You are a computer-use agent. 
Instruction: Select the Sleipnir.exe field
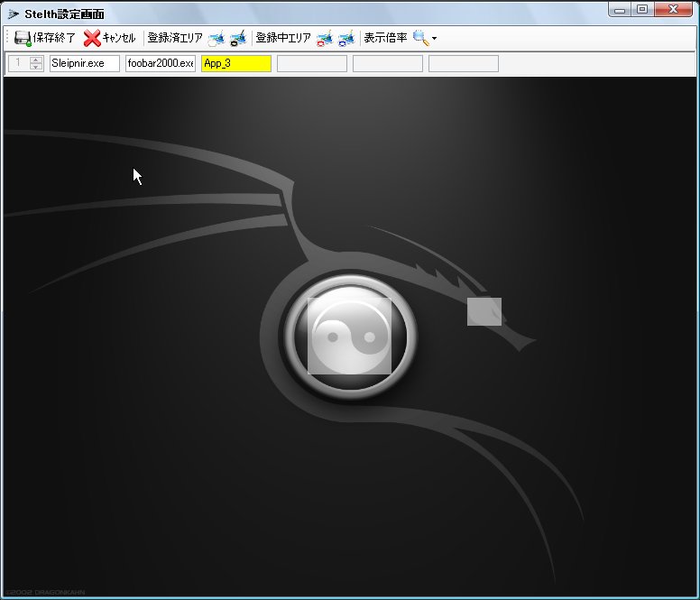[85, 63]
